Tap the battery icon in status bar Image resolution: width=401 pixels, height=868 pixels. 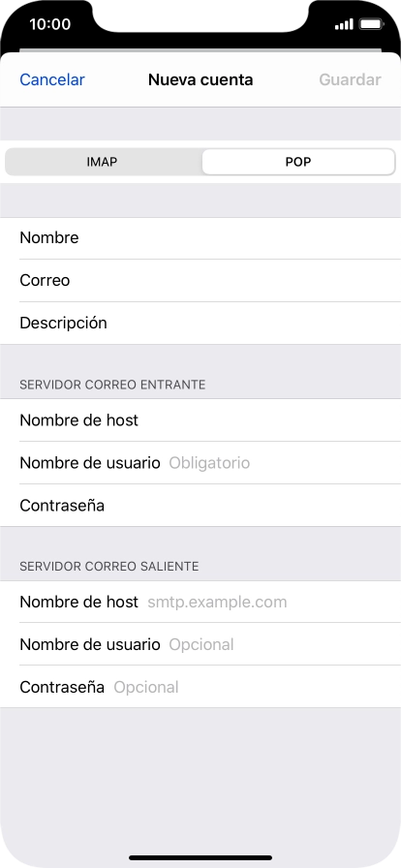pos(371,24)
